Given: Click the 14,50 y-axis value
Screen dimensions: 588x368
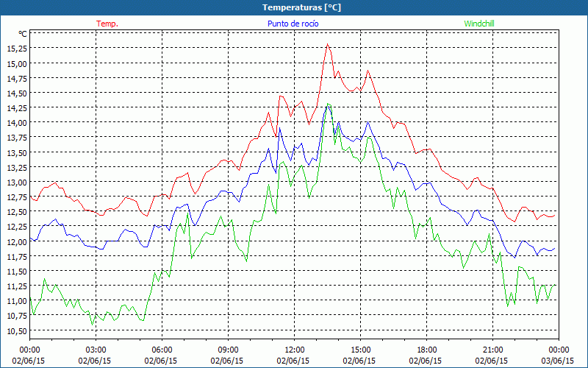Looking at the screenshot, I should click(17, 93).
